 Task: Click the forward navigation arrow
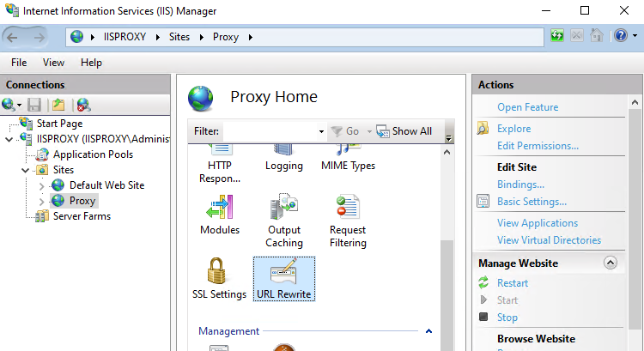tap(39, 38)
